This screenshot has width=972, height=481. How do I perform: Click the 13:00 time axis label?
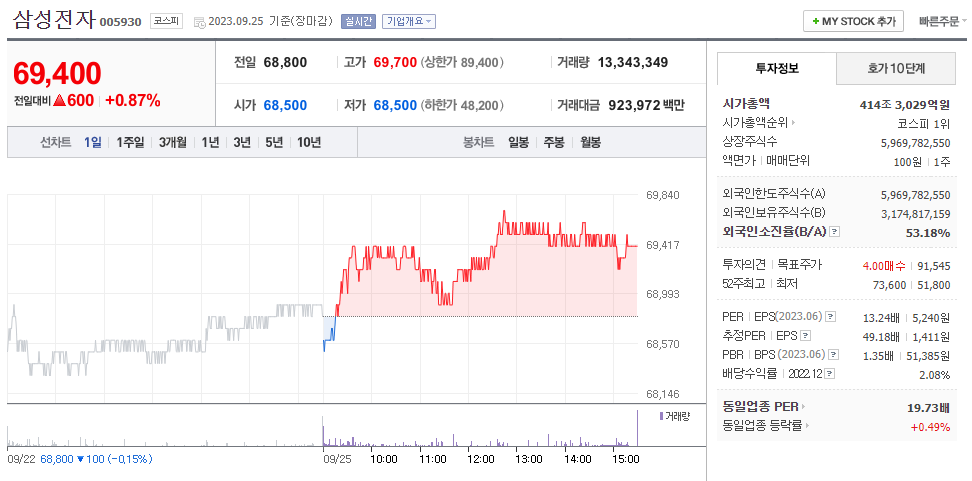[x=529, y=459]
